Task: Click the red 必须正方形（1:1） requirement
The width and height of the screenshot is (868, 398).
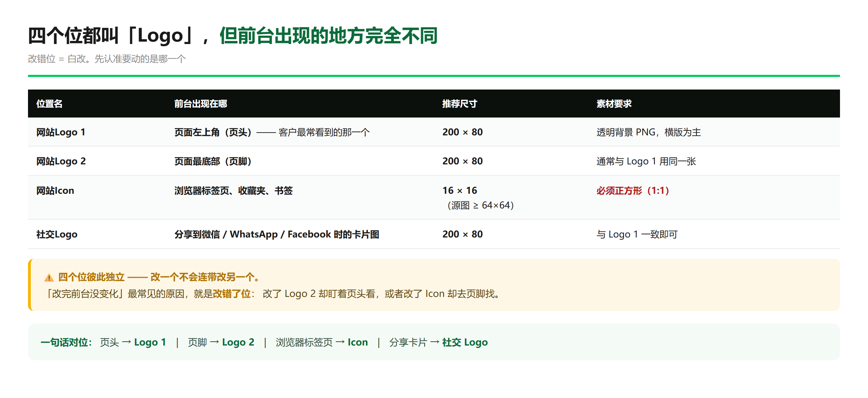Action: pyautogui.click(x=633, y=191)
